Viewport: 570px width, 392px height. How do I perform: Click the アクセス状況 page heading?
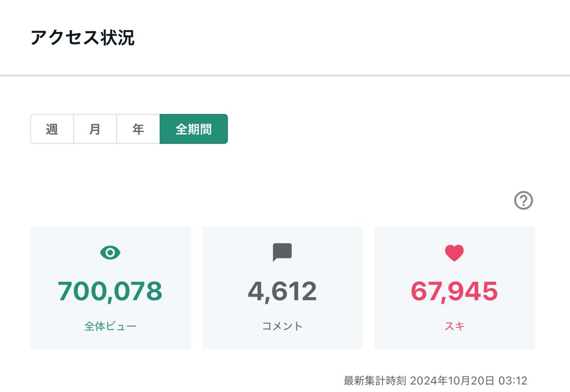pyautogui.click(x=83, y=38)
